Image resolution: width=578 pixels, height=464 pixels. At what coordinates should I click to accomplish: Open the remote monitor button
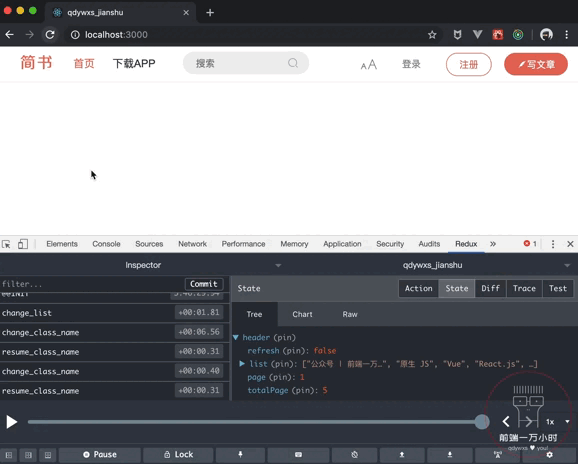click(x=497, y=454)
